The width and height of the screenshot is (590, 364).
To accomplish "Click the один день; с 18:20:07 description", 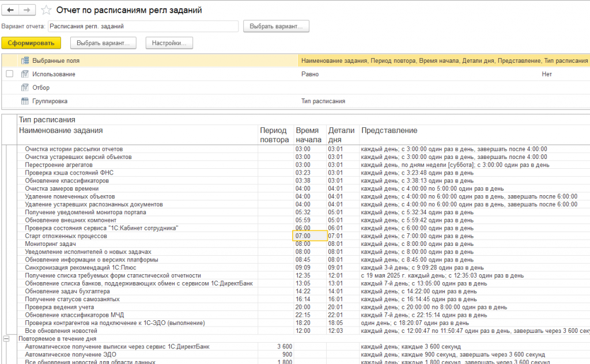I will coord(415,323).
